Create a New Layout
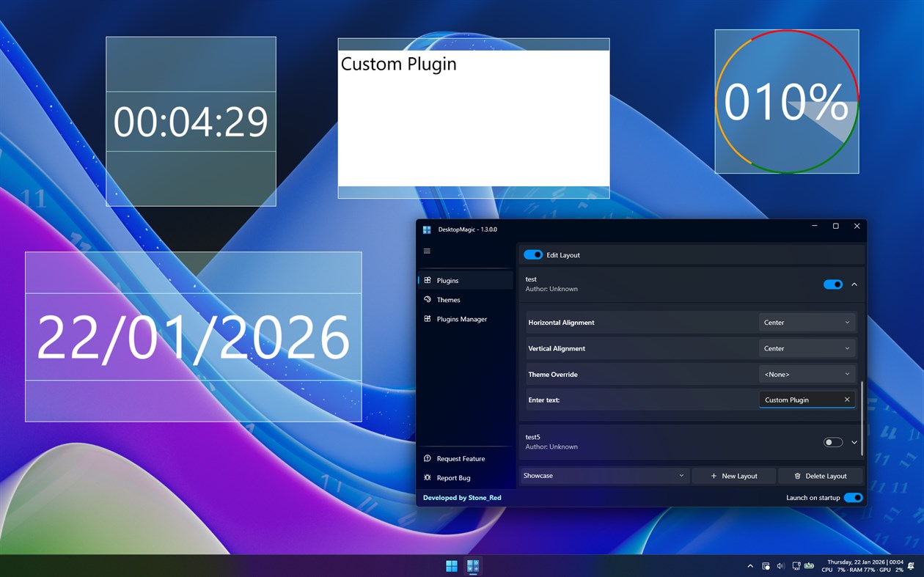This screenshot has height=577, width=924. [x=733, y=475]
